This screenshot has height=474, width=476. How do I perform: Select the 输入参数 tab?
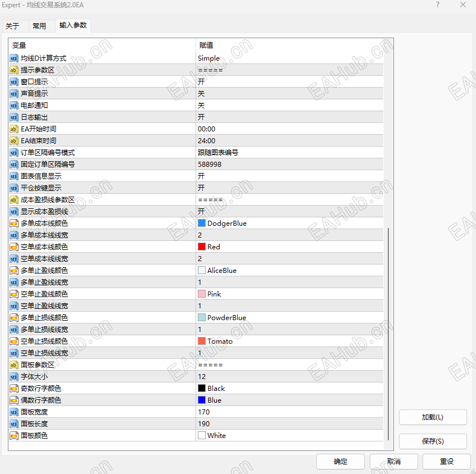coord(73,25)
